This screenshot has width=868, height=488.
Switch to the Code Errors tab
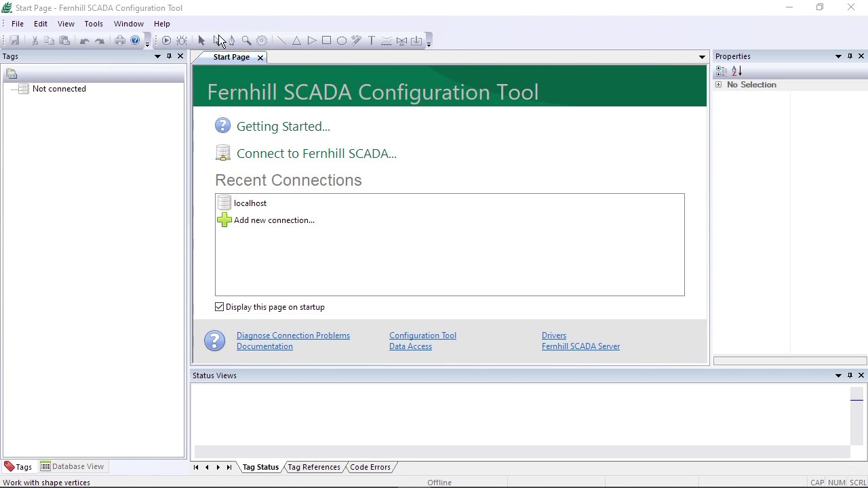click(x=370, y=467)
